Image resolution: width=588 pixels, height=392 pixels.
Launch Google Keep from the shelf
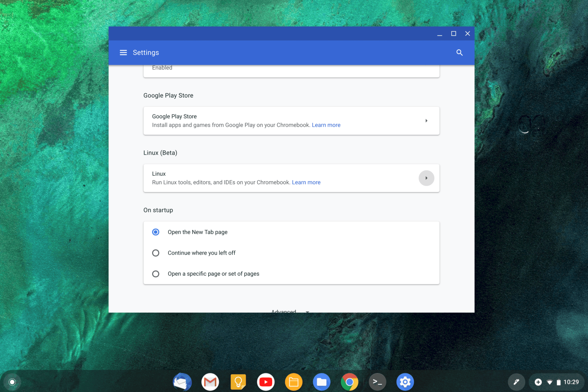238,382
